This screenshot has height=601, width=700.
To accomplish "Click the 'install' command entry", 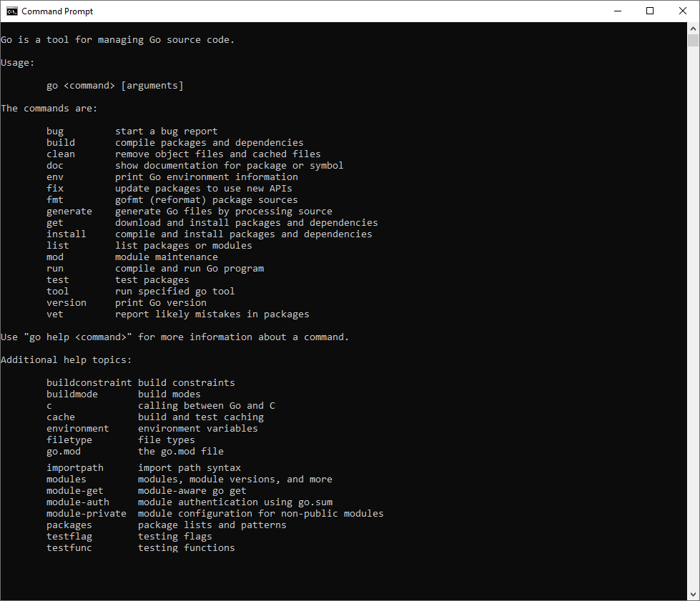I will (66, 234).
